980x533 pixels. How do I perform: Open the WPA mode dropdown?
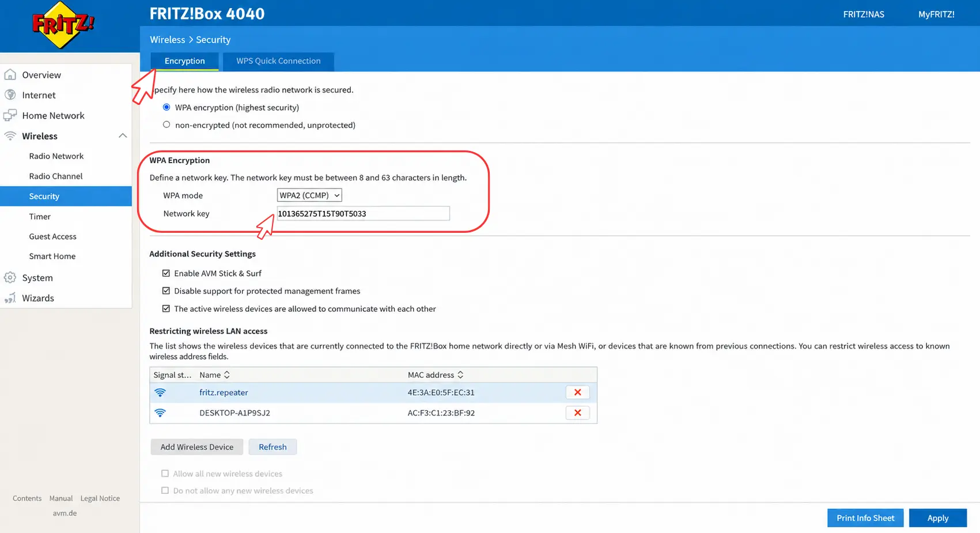(x=309, y=195)
